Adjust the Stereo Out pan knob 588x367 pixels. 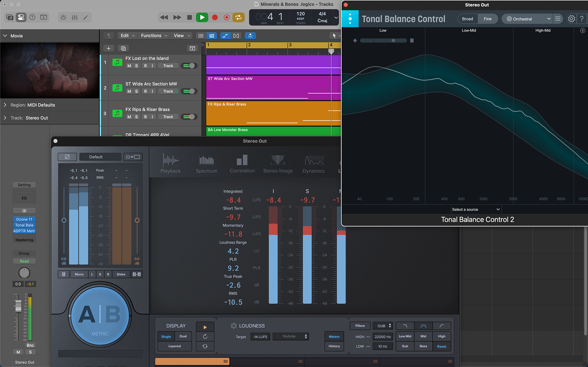point(24,273)
